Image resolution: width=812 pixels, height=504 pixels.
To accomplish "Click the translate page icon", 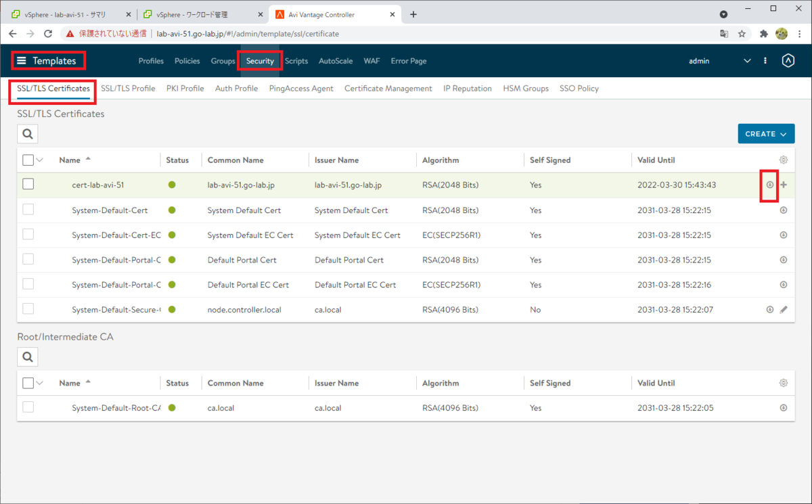I will pyautogui.click(x=724, y=33).
